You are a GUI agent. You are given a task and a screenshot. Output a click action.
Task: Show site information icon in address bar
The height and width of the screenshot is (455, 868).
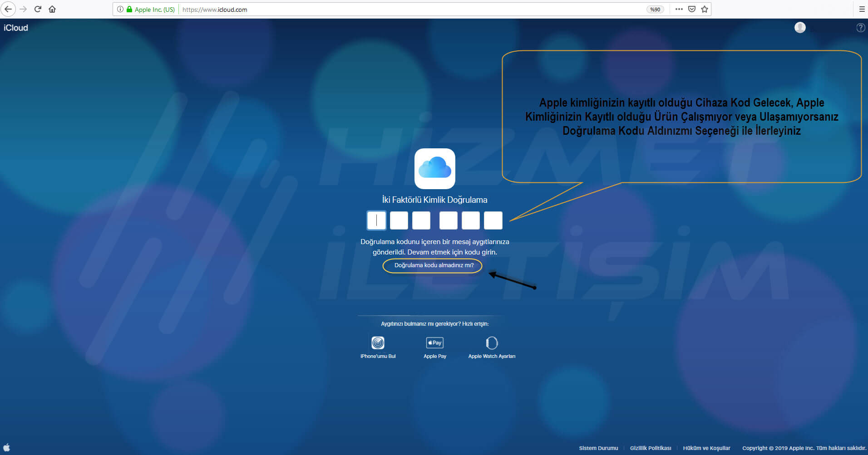click(120, 9)
